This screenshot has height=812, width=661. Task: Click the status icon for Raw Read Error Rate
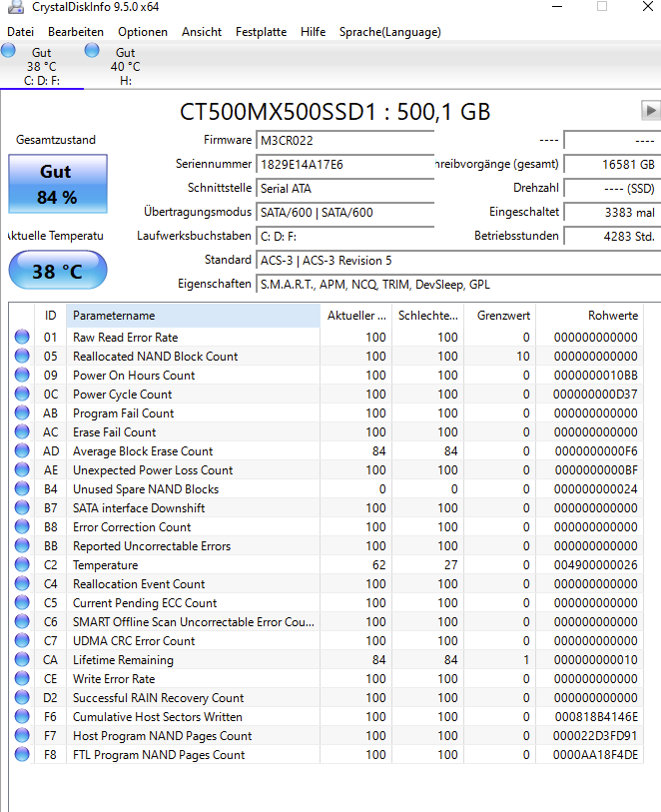tap(22, 338)
